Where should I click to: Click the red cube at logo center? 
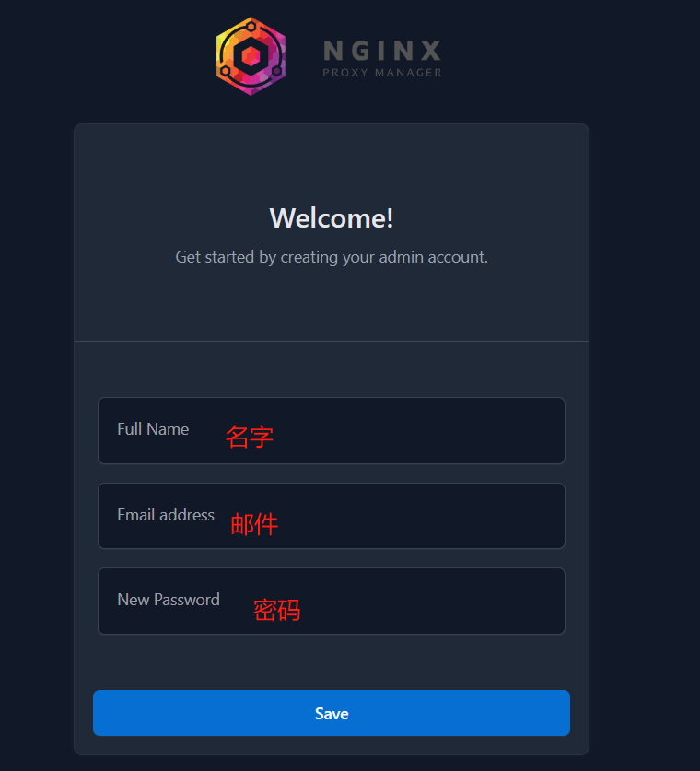coord(251,56)
